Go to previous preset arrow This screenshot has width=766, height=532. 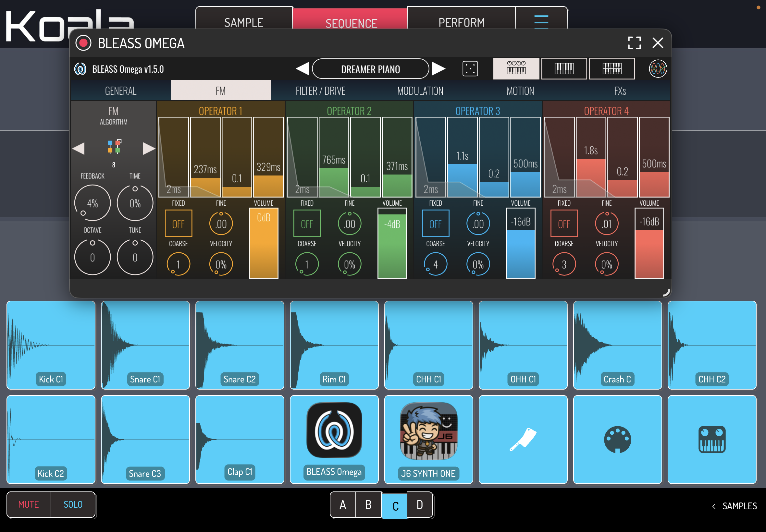click(303, 69)
